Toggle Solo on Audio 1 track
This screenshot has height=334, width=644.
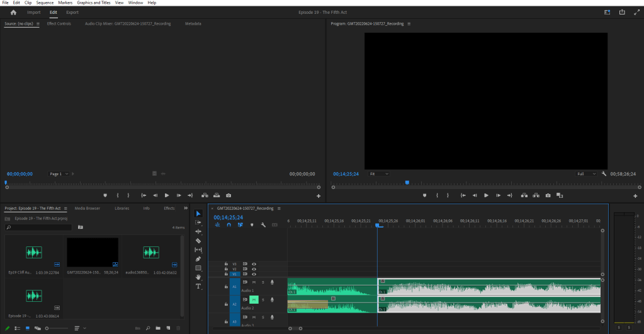click(263, 282)
